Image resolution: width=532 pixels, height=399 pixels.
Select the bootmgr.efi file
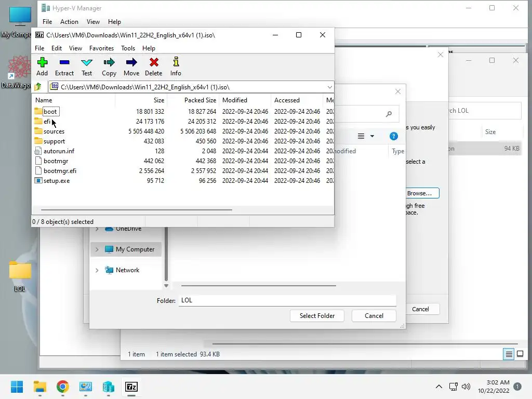(x=60, y=170)
